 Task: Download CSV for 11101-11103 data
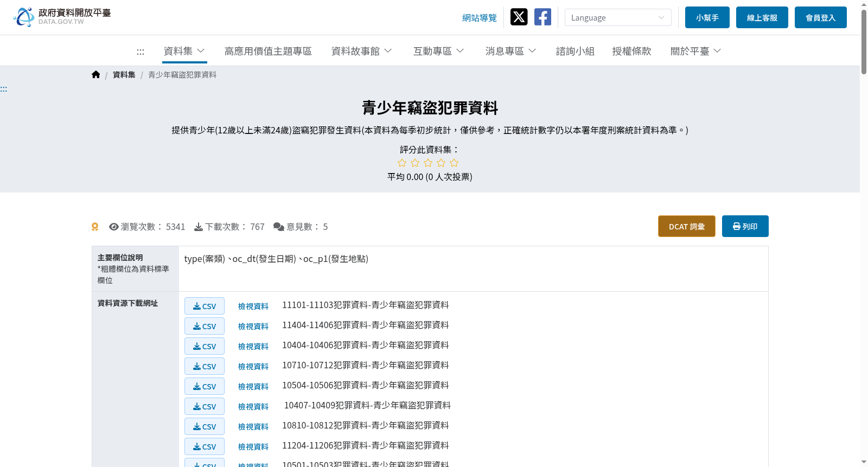click(x=205, y=306)
